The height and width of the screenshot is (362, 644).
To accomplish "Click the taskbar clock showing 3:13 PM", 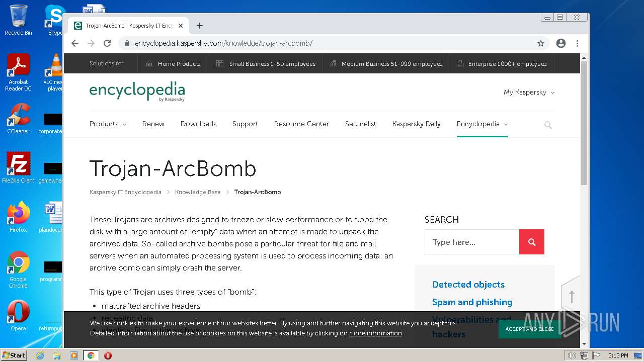I will [x=618, y=355].
